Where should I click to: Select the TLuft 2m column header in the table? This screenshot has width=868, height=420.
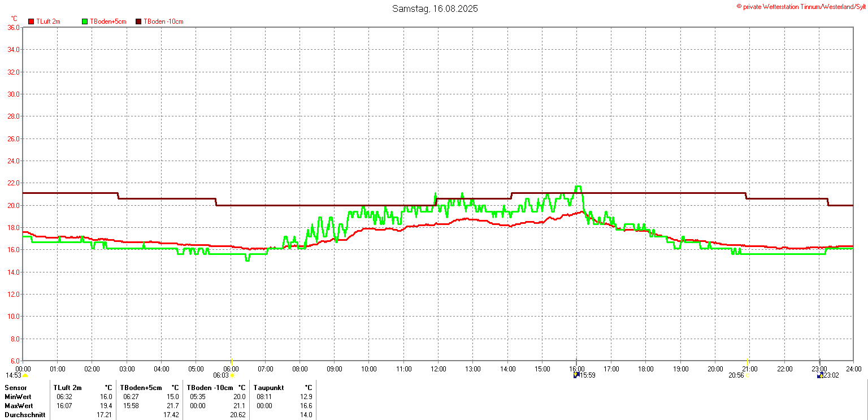pos(67,388)
